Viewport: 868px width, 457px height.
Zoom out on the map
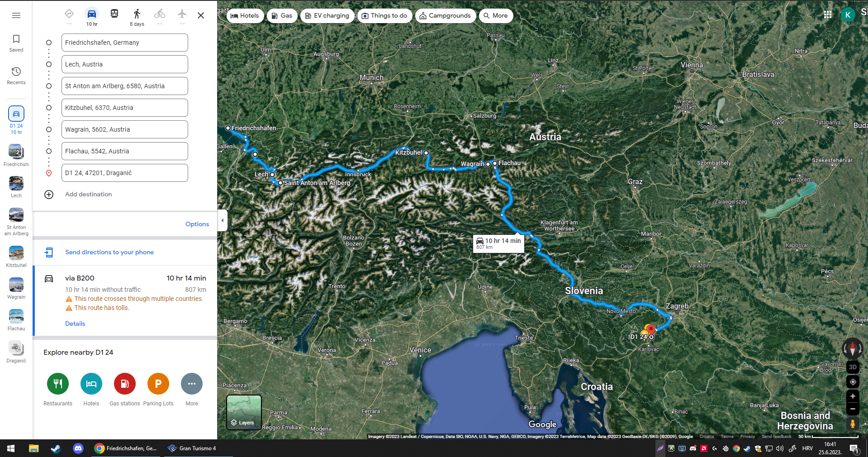(x=853, y=409)
